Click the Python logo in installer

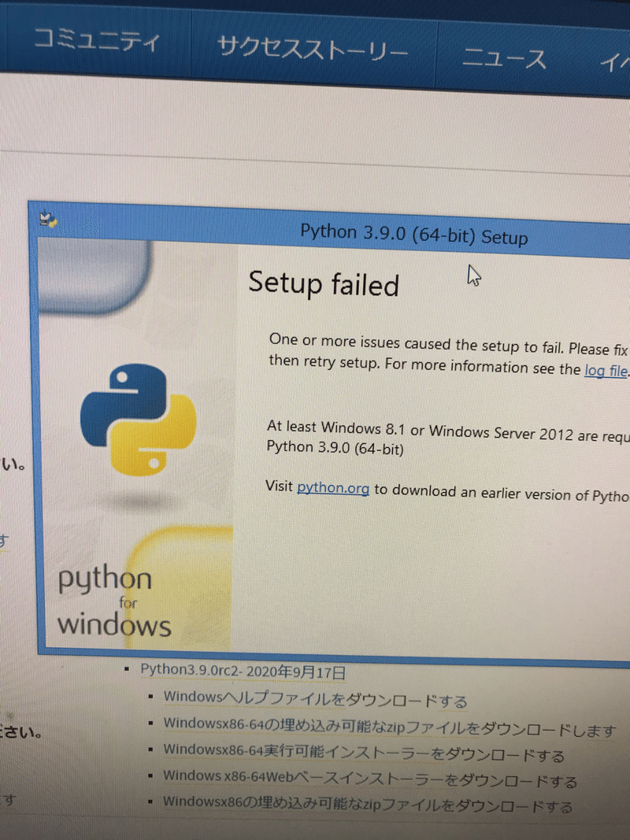(139, 420)
